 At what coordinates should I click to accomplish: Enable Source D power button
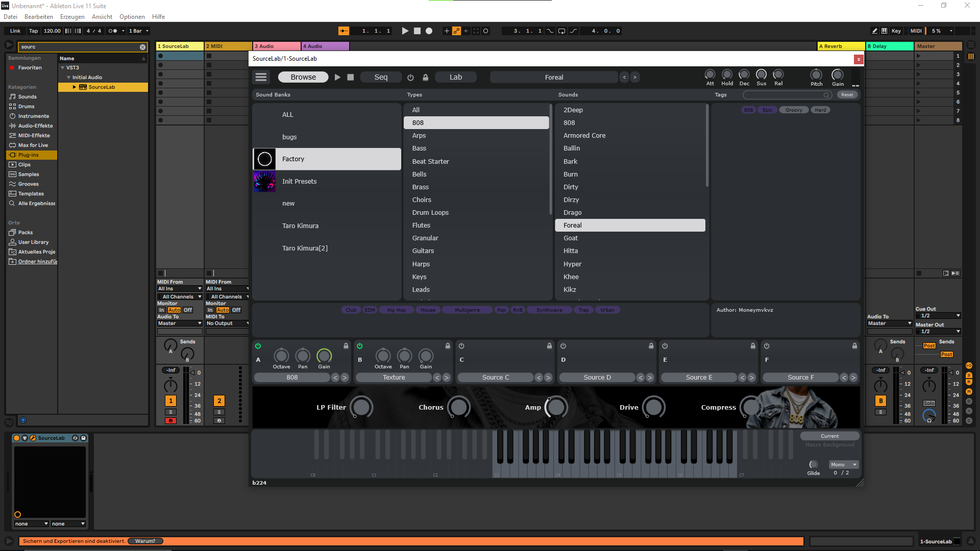click(x=563, y=346)
